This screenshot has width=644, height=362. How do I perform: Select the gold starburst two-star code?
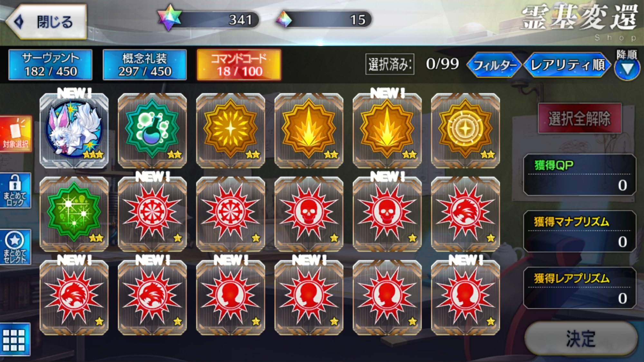point(231,130)
